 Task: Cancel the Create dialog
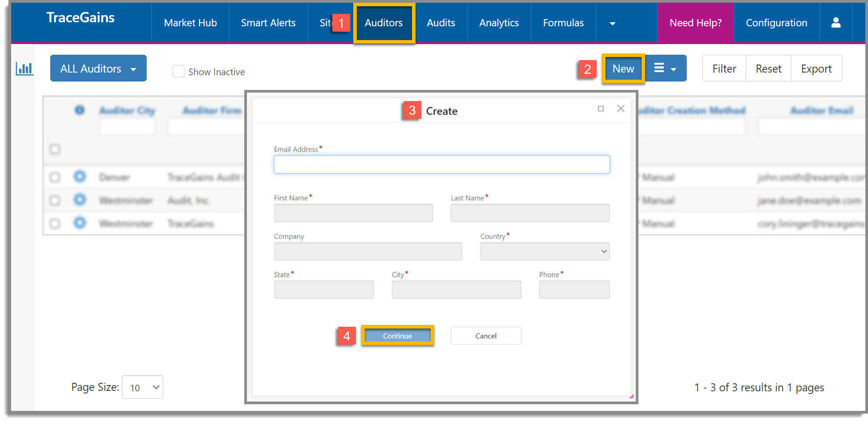pyautogui.click(x=486, y=336)
